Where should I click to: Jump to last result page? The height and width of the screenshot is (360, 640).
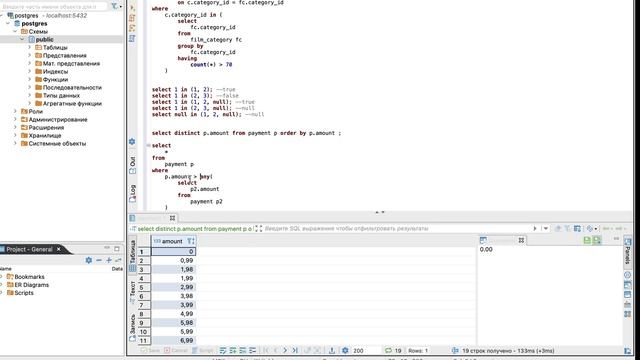pos(295,351)
